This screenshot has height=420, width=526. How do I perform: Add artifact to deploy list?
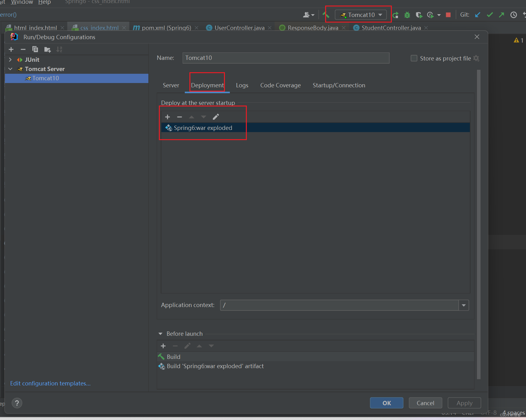point(168,117)
